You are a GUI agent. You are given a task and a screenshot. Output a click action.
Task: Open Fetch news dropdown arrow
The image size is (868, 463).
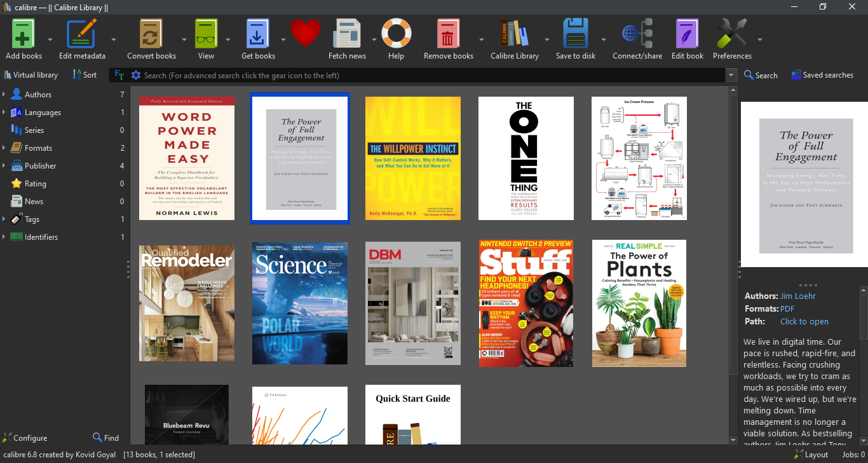[374, 39]
